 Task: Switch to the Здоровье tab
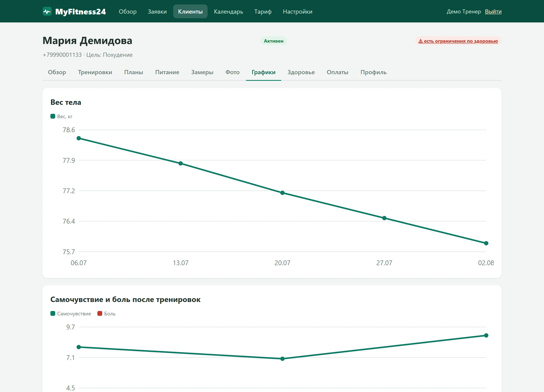tap(301, 72)
